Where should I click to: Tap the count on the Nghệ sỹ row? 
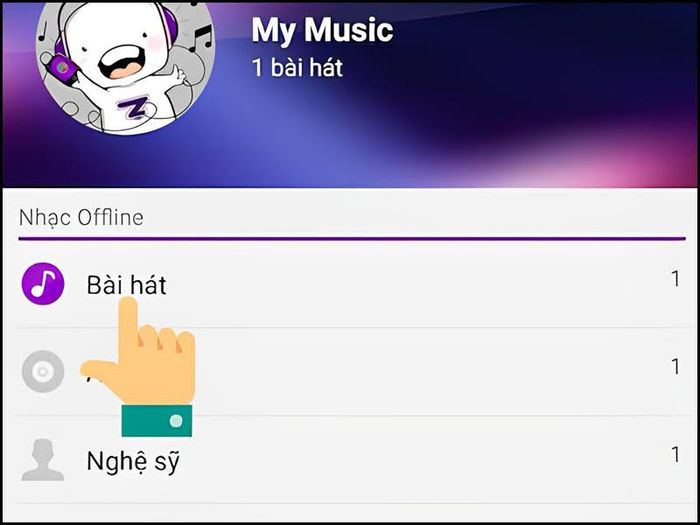pyautogui.click(x=675, y=455)
